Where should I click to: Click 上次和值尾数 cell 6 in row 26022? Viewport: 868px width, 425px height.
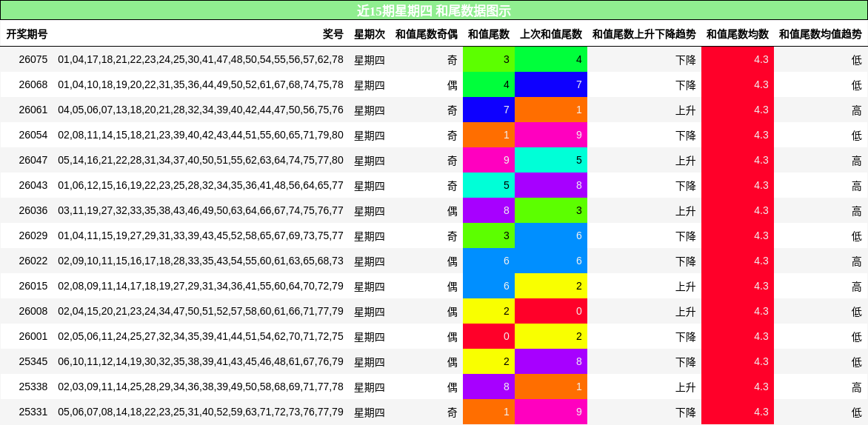(551, 261)
